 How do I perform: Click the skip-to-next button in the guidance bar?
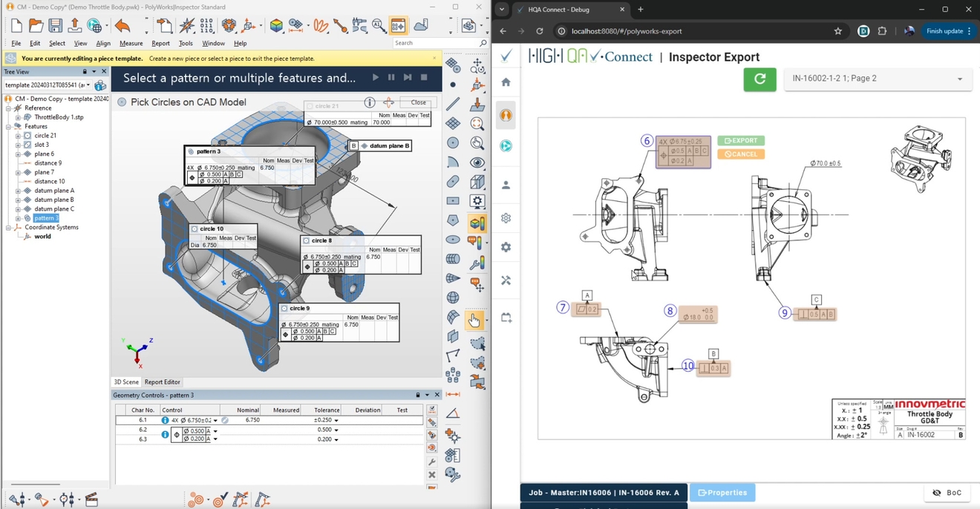point(408,77)
